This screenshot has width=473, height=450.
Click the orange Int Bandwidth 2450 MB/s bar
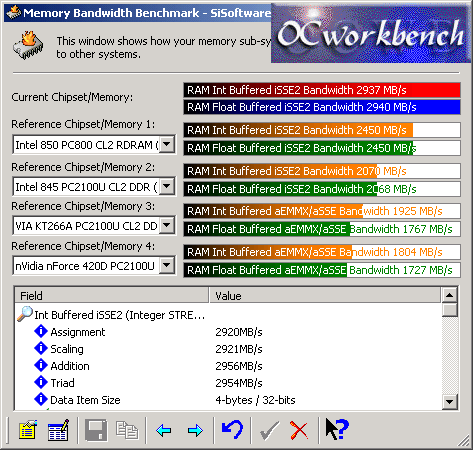[x=322, y=130]
